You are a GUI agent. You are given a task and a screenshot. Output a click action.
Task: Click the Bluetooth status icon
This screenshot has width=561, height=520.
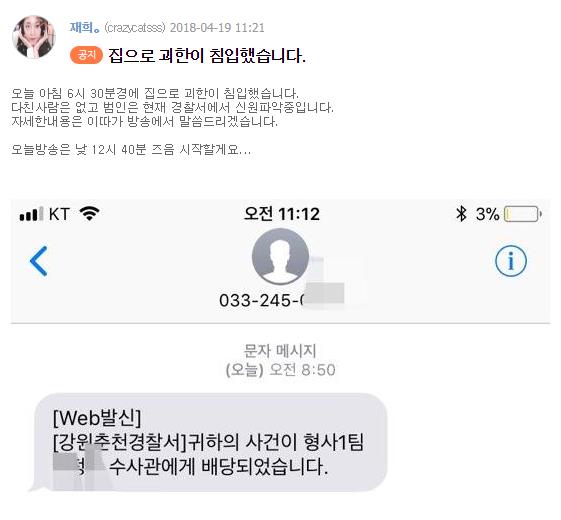(461, 214)
